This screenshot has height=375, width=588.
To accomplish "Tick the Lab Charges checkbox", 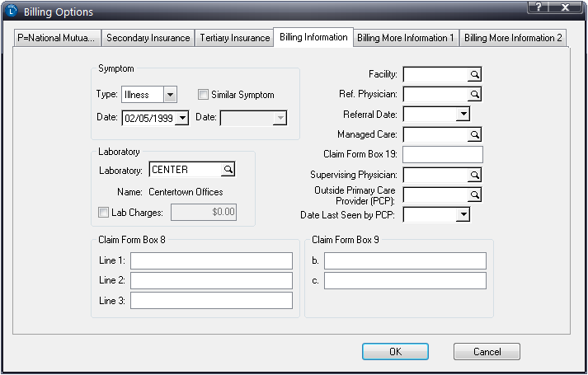I will tap(103, 213).
